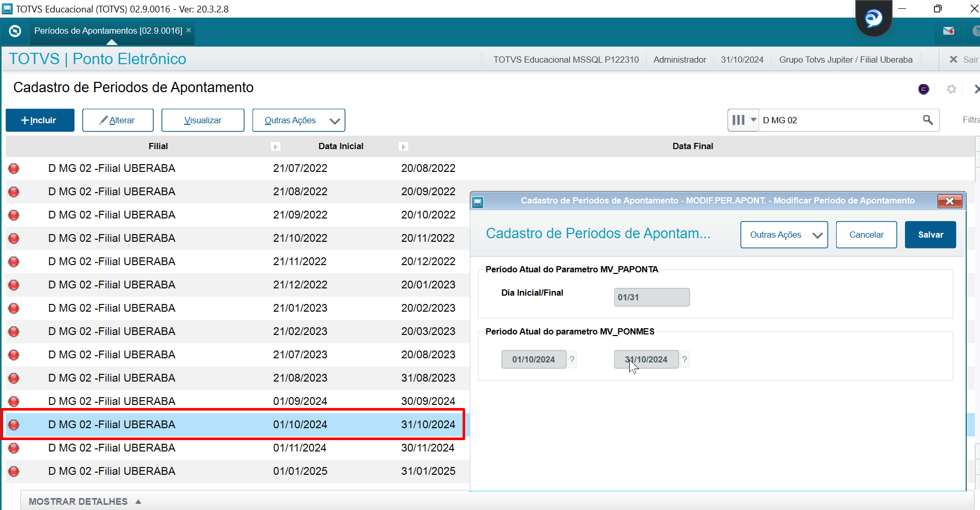Viewport: 980px width, 510px height.
Task: Click the red status dot for 01/09/2024
Action: click(x=14, y=401)
